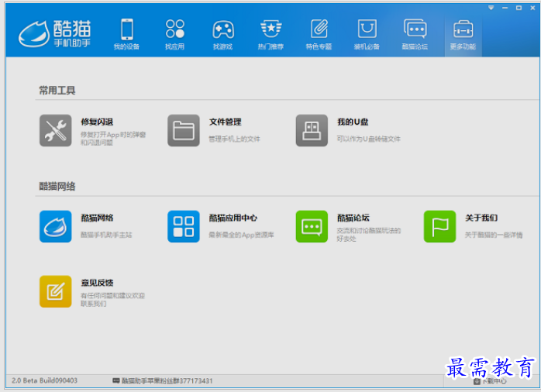Minimize the 酷猫 window
Screen dimensions: 541x392
pos(505,8)
